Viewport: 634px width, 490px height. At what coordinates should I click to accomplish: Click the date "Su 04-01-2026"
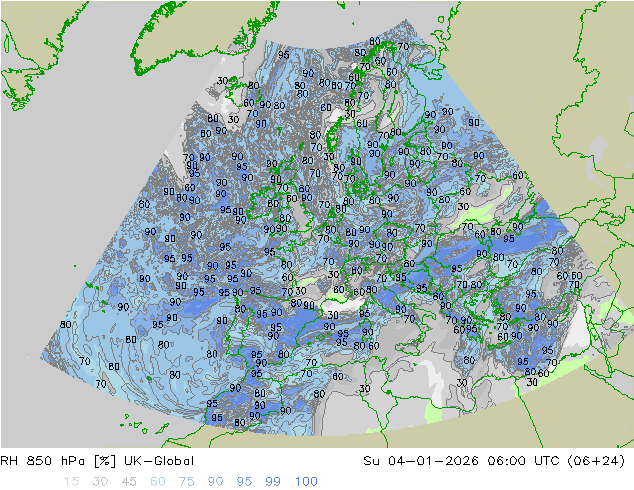(421, 461)
